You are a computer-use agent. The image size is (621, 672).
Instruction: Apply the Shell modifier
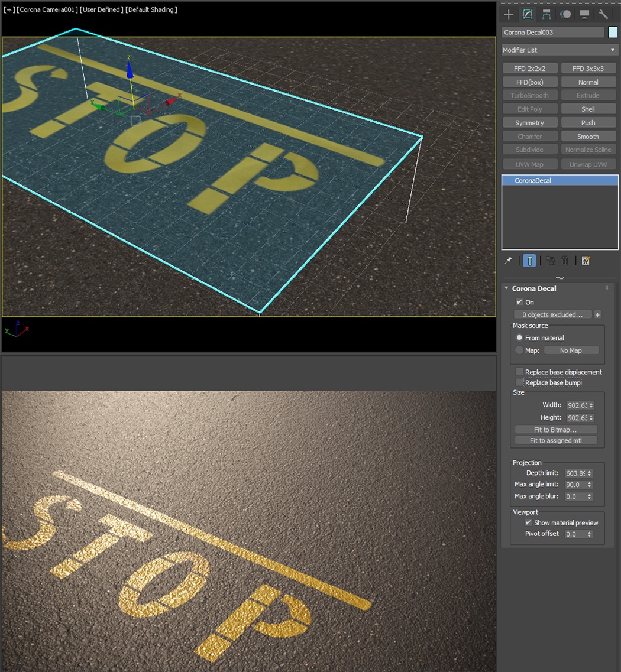[x=588, y=109]
